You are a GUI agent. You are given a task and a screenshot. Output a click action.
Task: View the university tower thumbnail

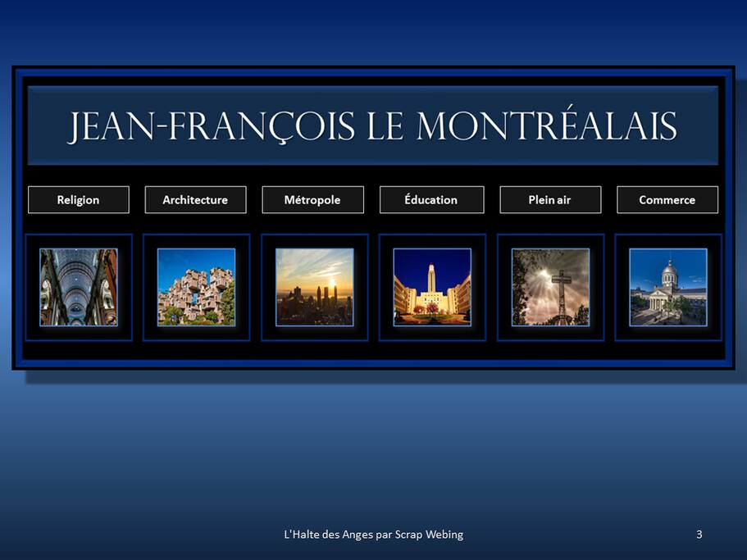432,287
